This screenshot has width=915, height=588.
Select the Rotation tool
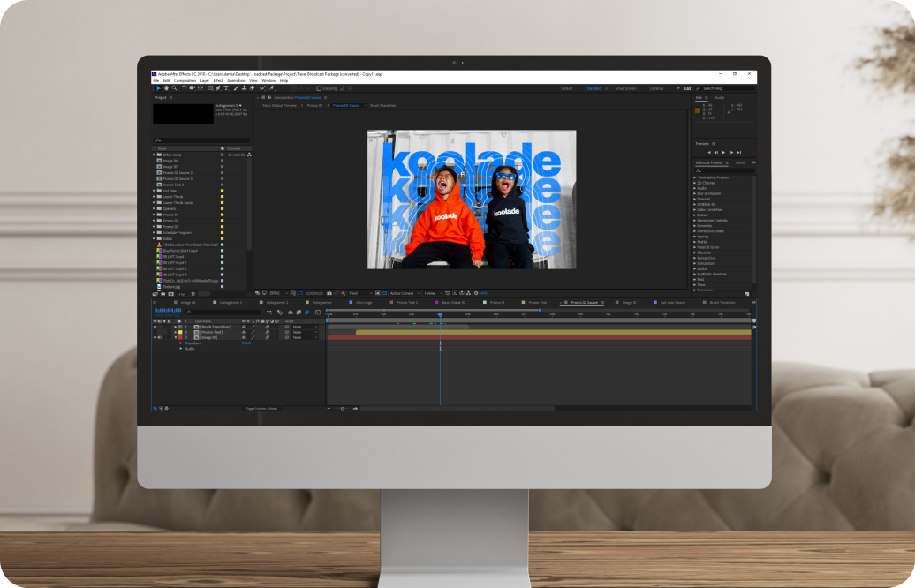(x=185, y=88)
